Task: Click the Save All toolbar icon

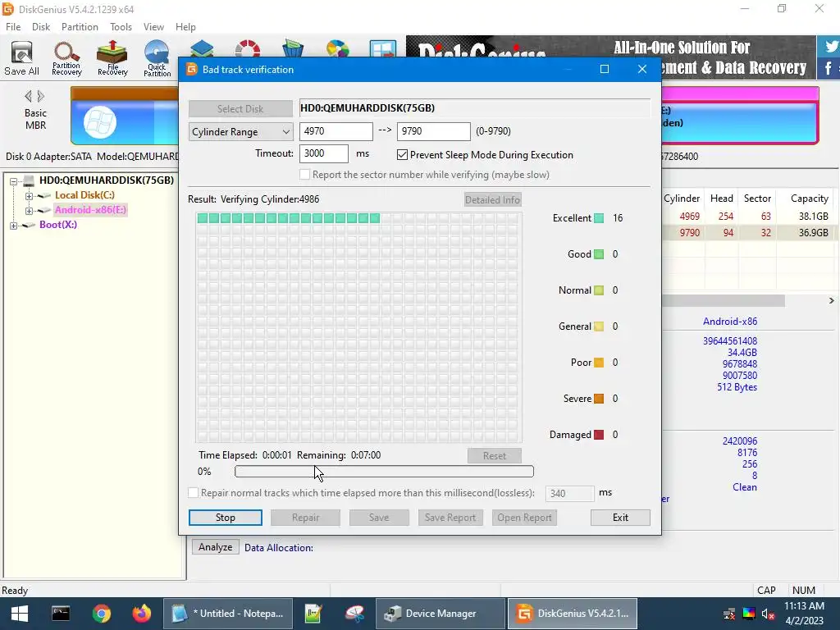Action: (x=22, y=58)
